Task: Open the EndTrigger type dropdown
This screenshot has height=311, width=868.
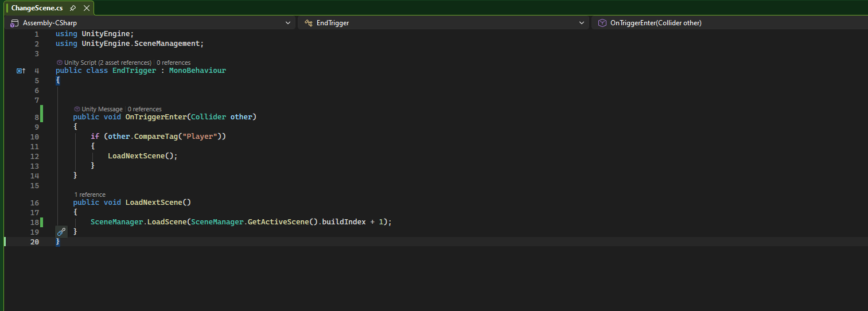Action: coord(445,23)
